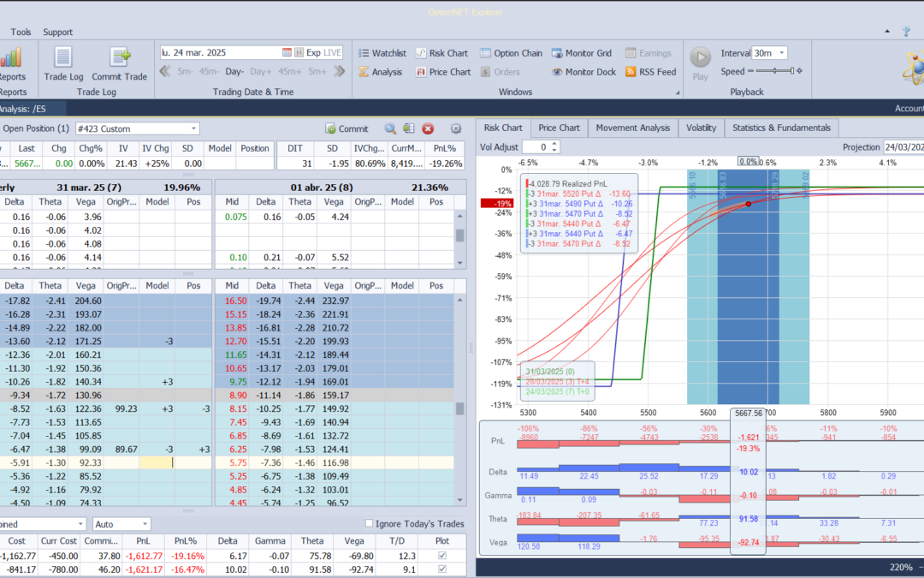Increase playback speed with the plus icon
The height and width of the screenshot is (578, 924).
pyautogui.click(x=799, y=71)
